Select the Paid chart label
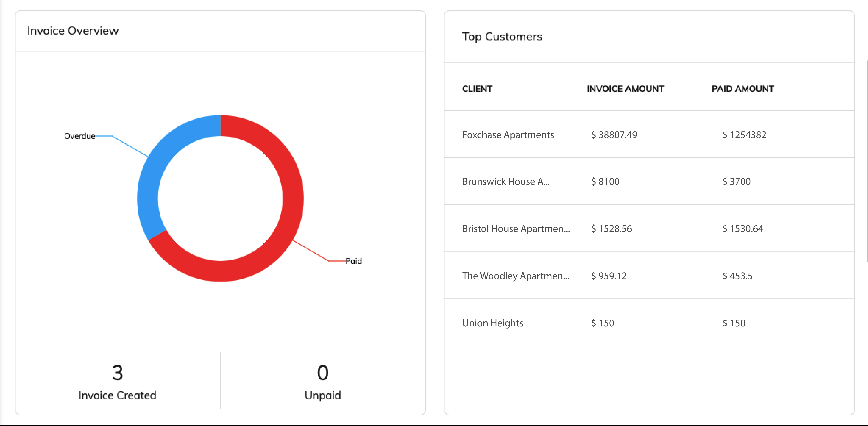Image resolution: width=868 pixels, height=426 pixels. pyautogui.click(x=353, y=261)
